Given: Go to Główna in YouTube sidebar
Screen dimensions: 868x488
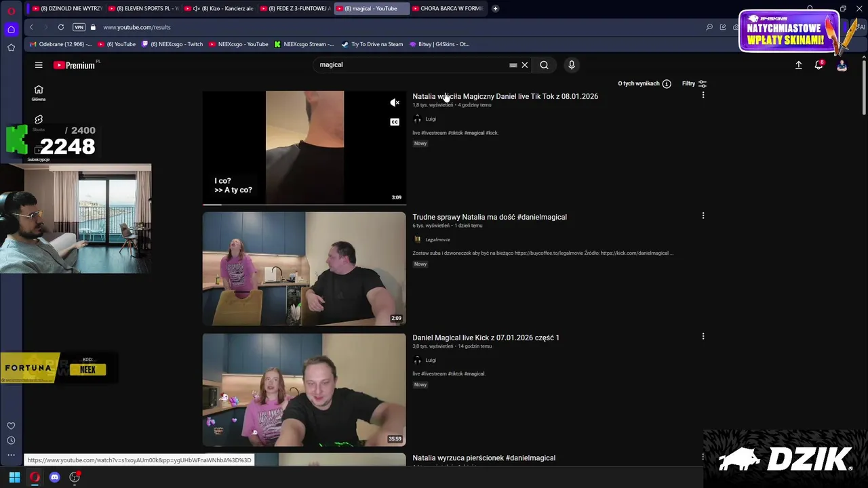Looking at the screenshot, I should [x=39, y=94].
